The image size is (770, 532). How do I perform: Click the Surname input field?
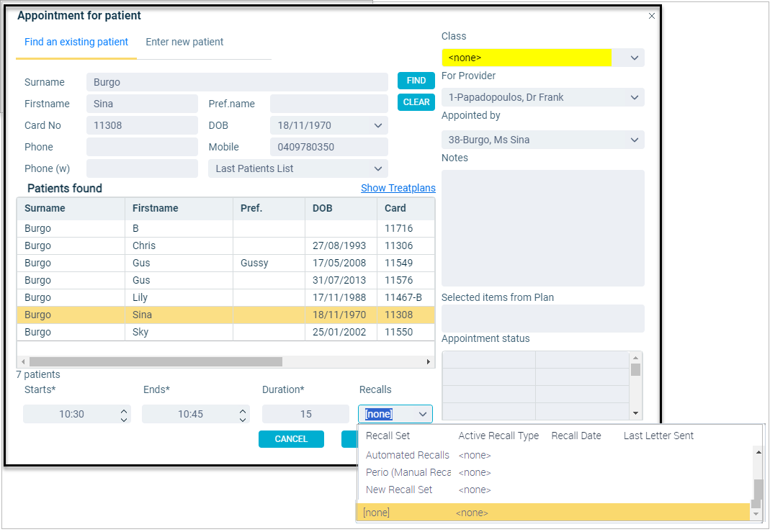click(x=237, y=82)
